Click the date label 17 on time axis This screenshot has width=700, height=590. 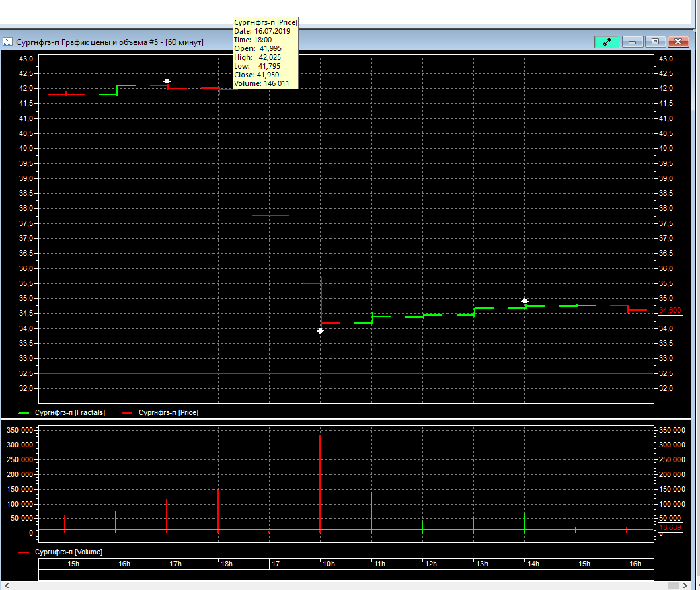pyautogui.click(x=276, y=564)
